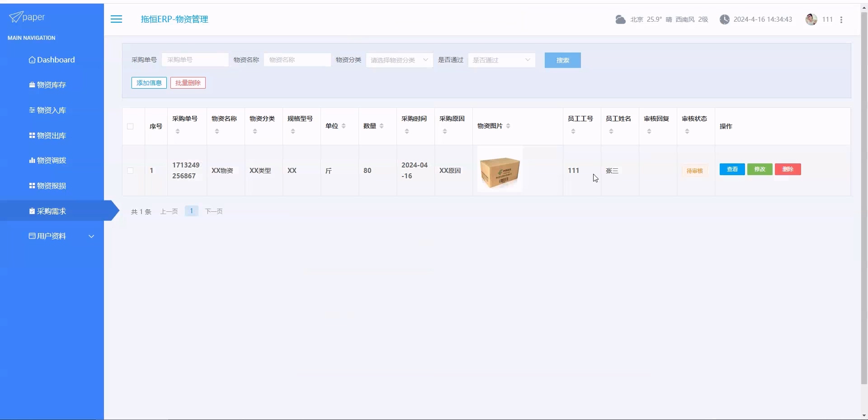868x420 pixels.
Task: Toggle the select-all header checkbox
Action: [130, 126]
